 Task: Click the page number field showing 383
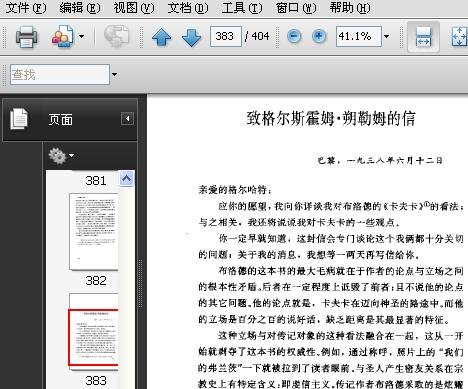pos(226,36)
